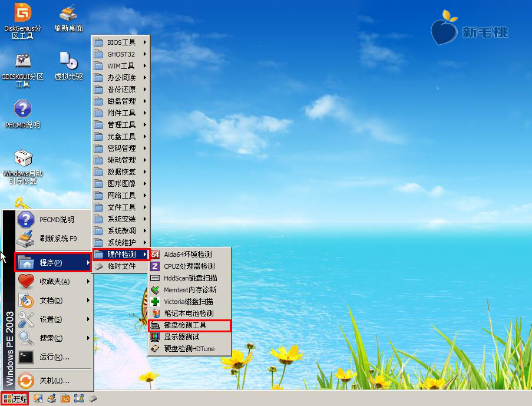Open the PECMD说明 desktop icon
532x406 pixels.
(22, 114)
